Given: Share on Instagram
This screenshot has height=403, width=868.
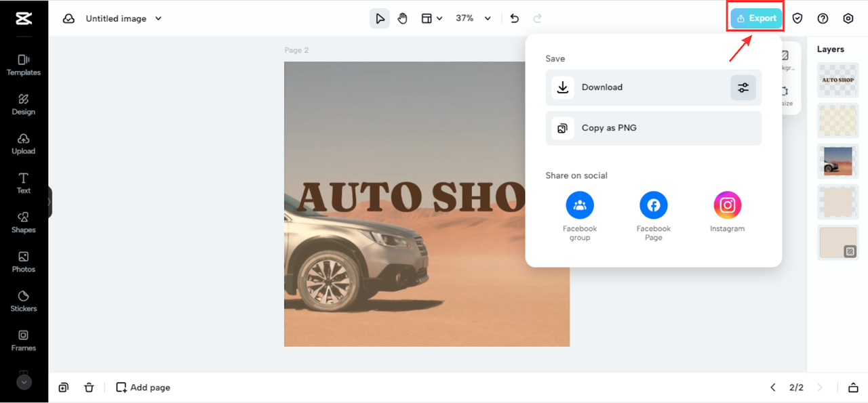Looking at the screenshot, I should [x=727, y=205].
